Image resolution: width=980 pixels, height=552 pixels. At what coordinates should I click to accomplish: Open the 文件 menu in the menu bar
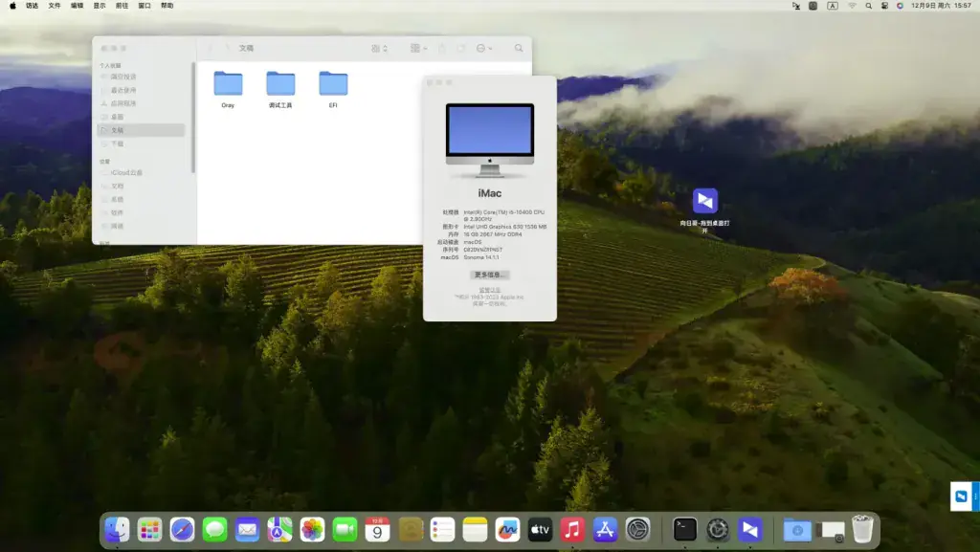(55, 6)
